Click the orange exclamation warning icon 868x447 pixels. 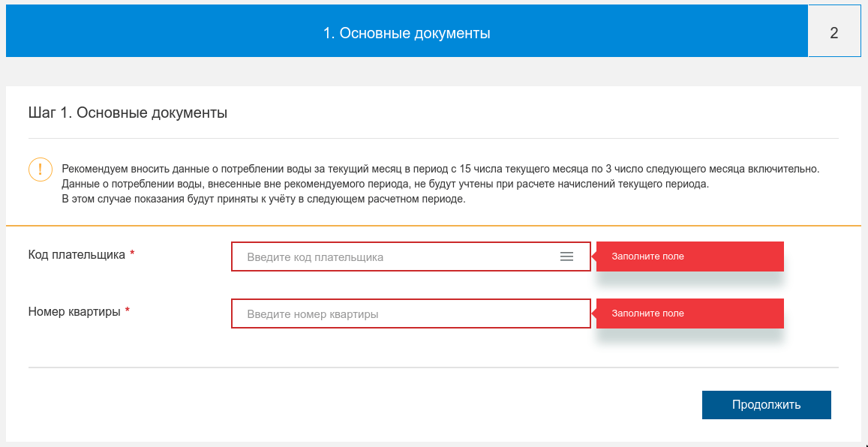[40, 169]
